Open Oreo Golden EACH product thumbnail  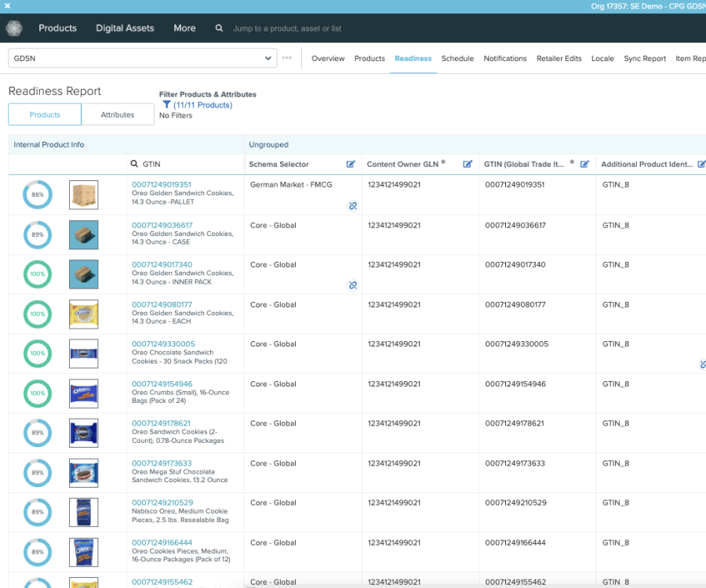click(x=84, y=314)
